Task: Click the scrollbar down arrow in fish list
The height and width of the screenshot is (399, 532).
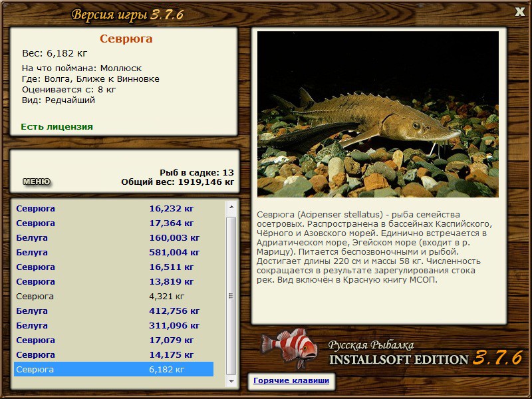Action: (231, 381)
